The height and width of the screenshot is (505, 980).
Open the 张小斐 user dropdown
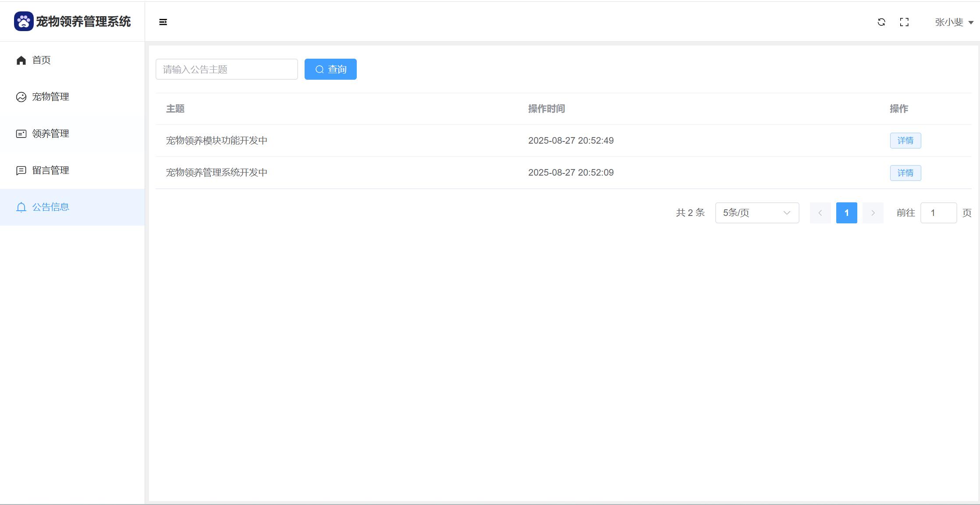954,22
